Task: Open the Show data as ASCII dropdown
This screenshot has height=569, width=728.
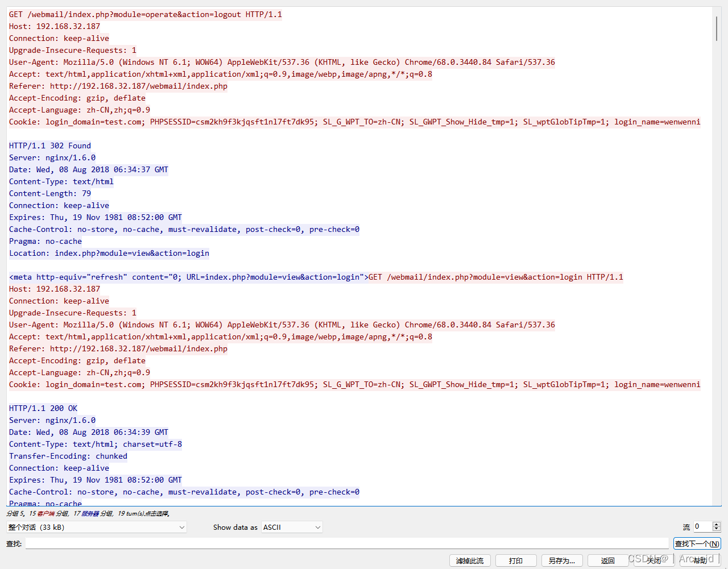Action: click(292, 527)
